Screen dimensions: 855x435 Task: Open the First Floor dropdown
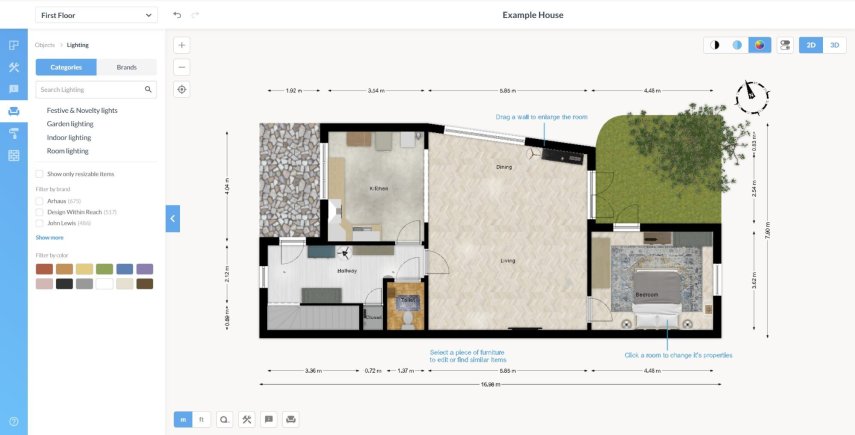tap(97, 15)
